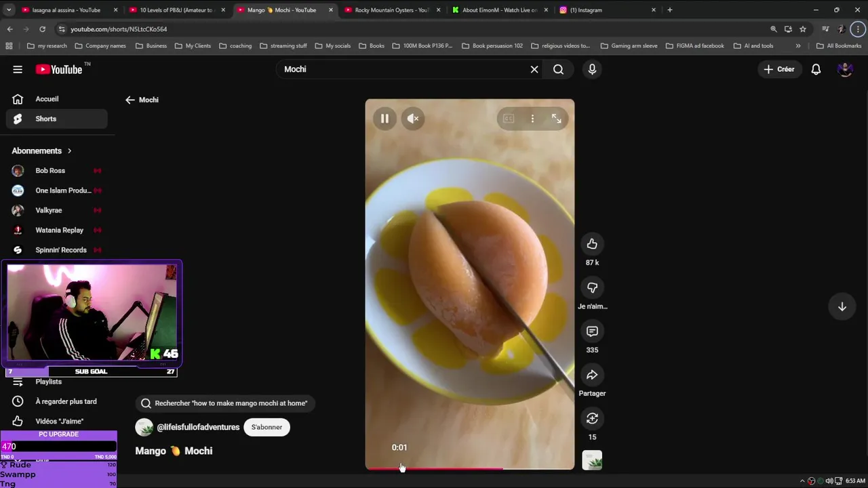Open the 335 comments panel
868x488 pixels.
click(592, 331)
